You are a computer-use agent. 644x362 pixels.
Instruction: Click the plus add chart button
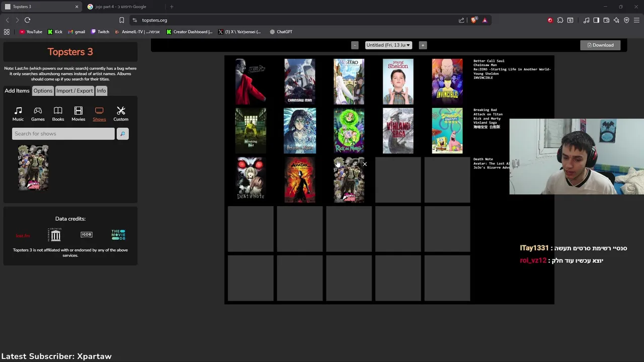(x=423, y=45)
